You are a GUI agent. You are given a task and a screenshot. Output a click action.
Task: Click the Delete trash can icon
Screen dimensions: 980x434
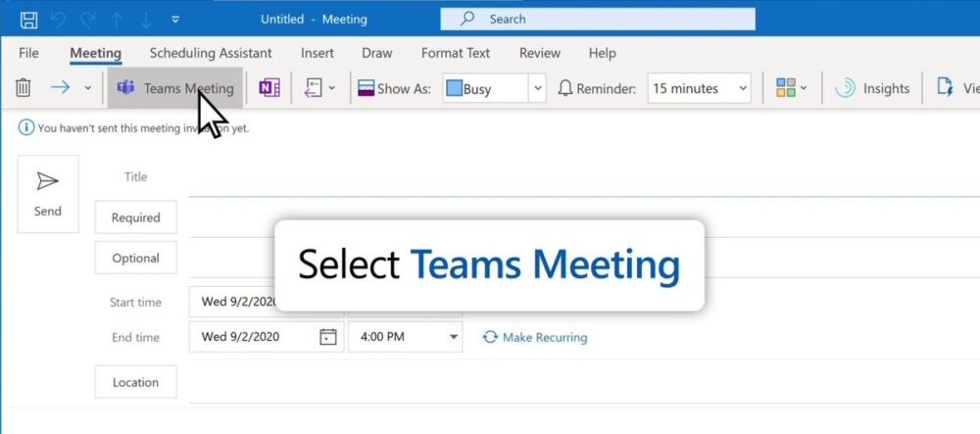click(x=24, y=88)
